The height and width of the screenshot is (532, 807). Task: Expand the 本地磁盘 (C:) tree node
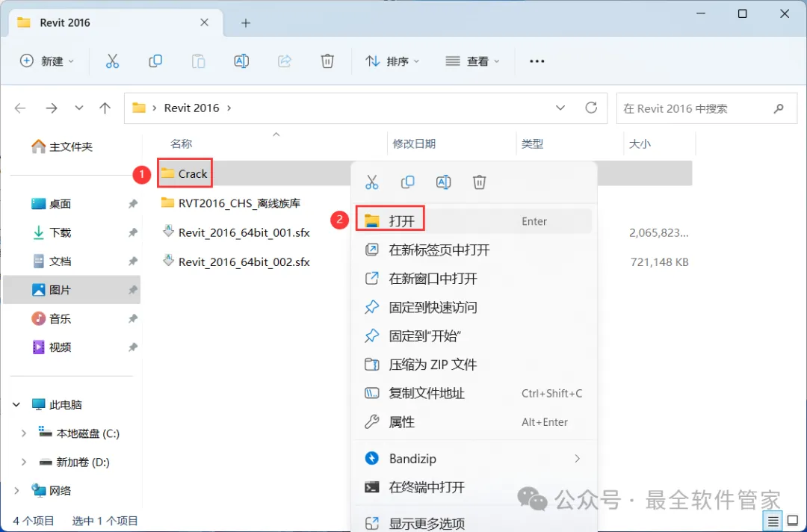23,433
